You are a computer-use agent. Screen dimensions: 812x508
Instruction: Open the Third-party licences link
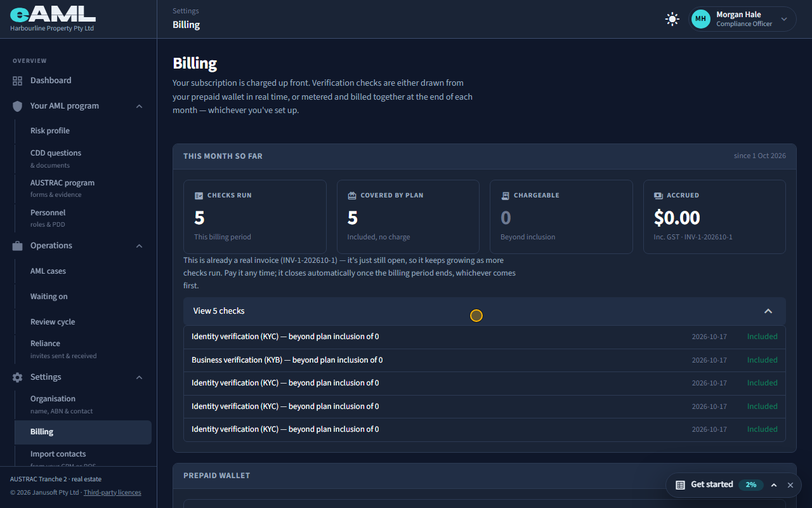112,493
